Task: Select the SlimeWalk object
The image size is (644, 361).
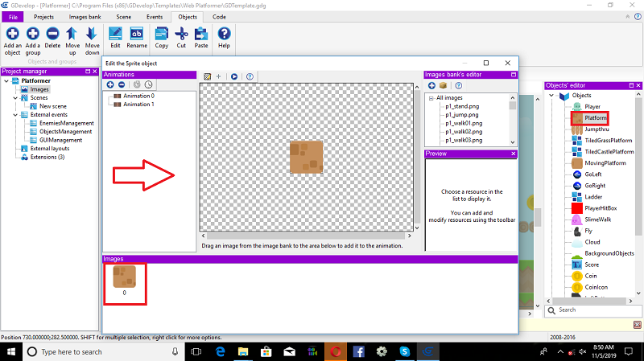Action: point(597,219)
